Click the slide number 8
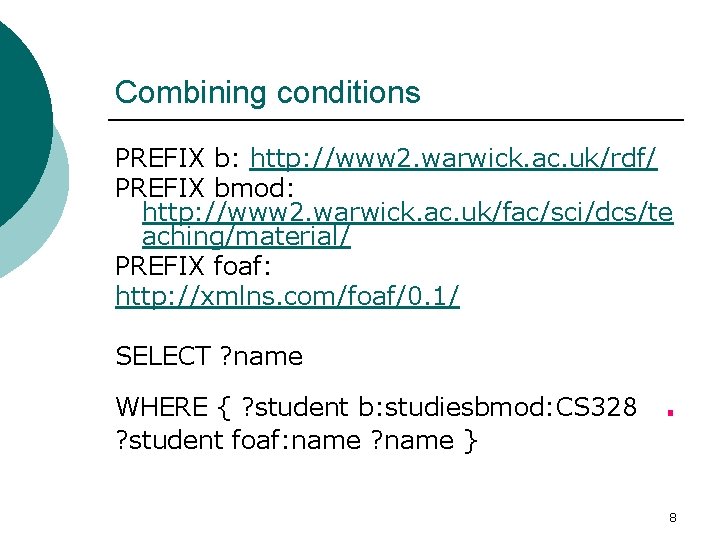 (x=672, y=518)
